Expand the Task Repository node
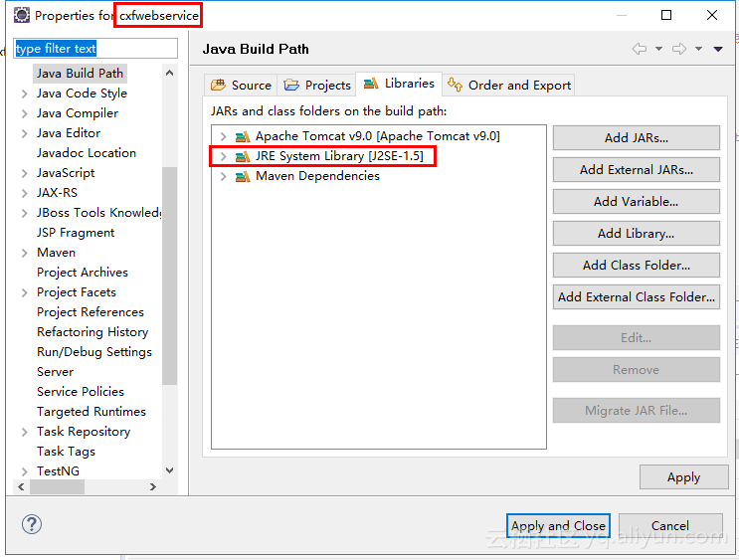The image size is (739, 560). (25, 432)
